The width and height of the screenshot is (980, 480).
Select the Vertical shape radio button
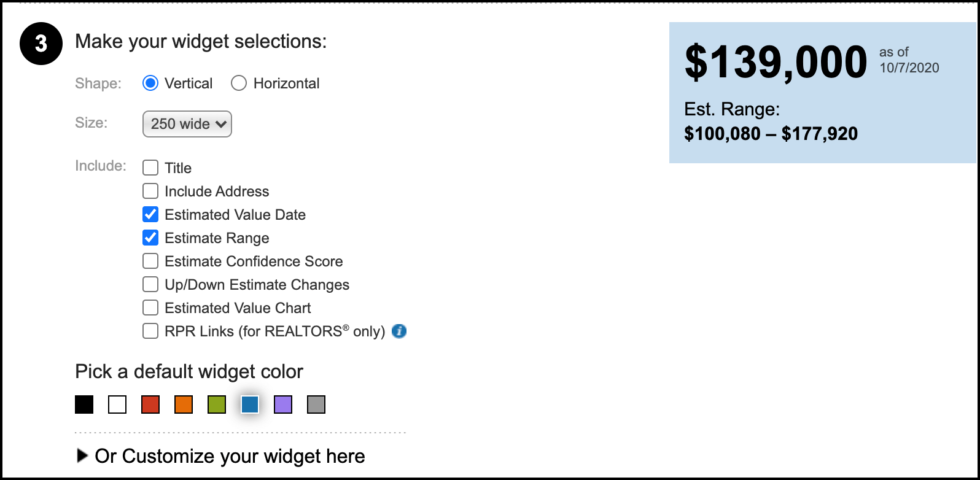(x=150, y=83)
